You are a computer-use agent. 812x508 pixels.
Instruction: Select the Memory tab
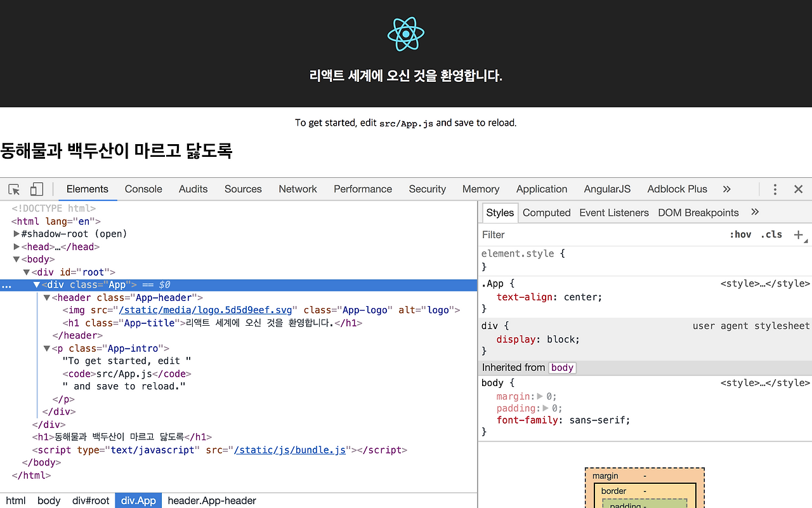tap(481, 189)
